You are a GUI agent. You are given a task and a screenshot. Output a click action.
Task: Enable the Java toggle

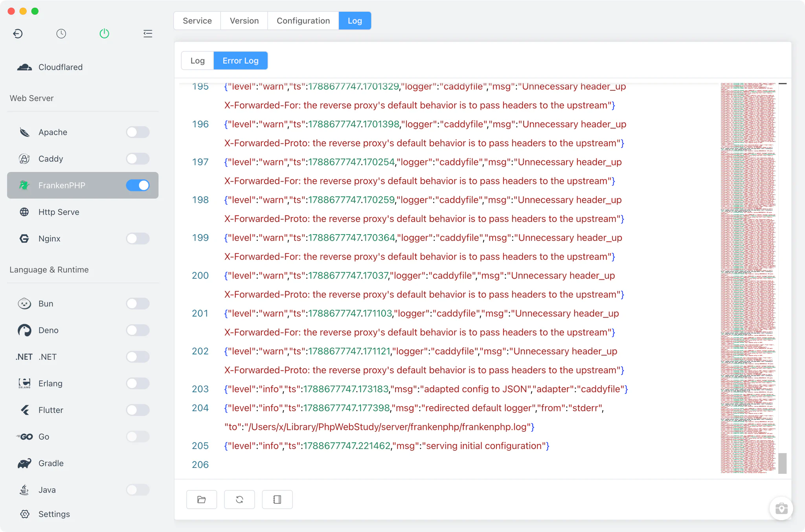click(138, 490)
